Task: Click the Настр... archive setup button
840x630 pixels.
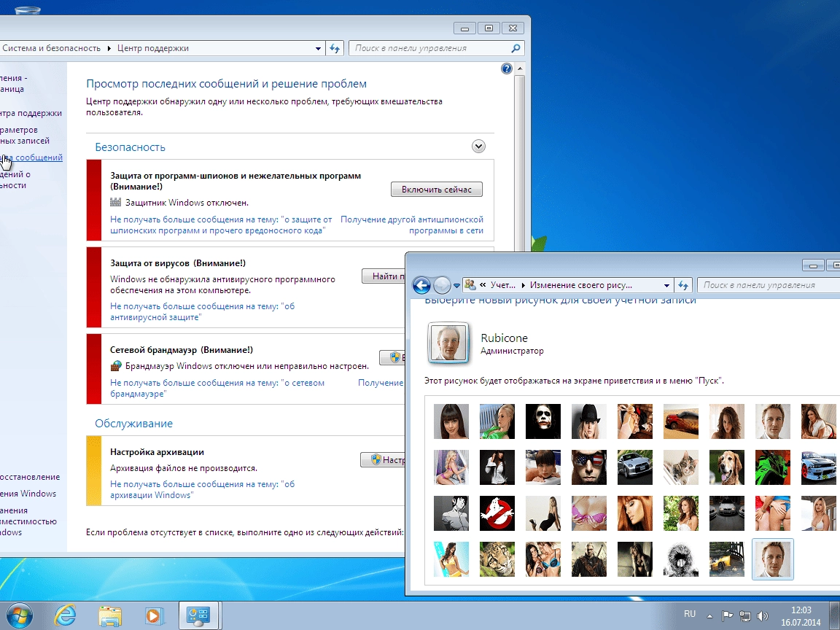Action: [383, 459]
